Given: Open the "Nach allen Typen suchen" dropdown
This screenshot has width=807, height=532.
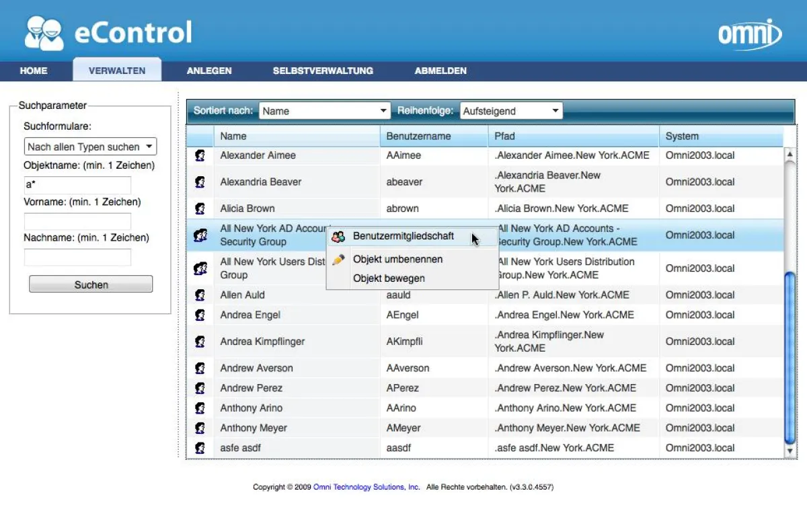Looking at the screenshot, I should (90, 146).
